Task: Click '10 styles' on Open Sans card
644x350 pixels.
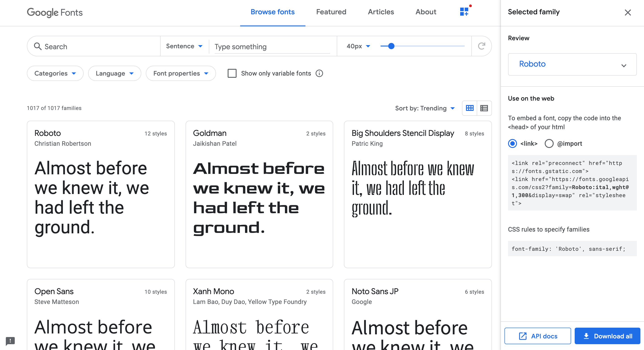Action: (x=155, y=291)
